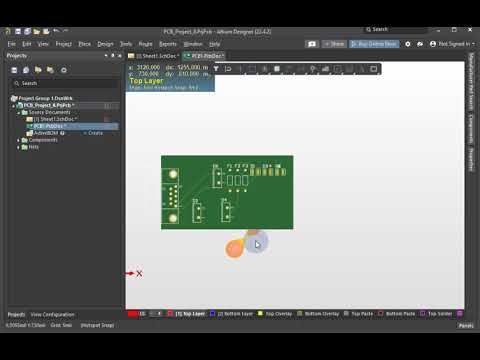This screenshot has width=480, height=360.
Task: Click the yellow Top Overlay color swatch
Action: click(260, 314)
